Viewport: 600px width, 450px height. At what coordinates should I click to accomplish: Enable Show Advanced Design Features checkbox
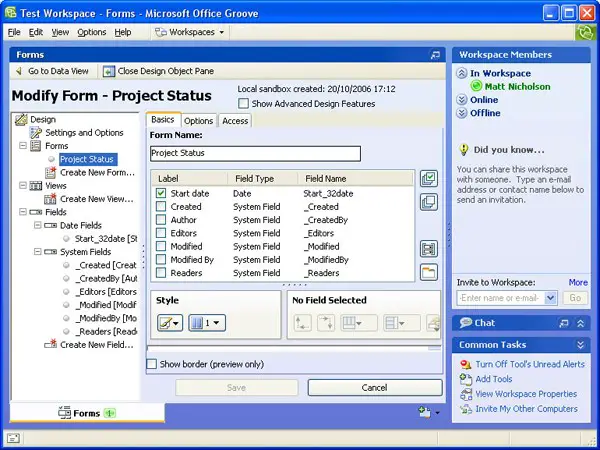[243, 104]
